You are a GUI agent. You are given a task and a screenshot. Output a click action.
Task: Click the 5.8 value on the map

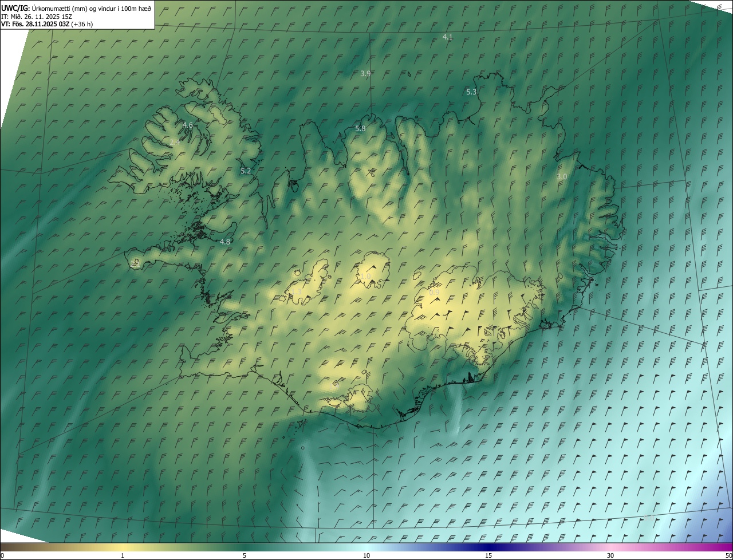pyautogui.click(x=360, y=128)
